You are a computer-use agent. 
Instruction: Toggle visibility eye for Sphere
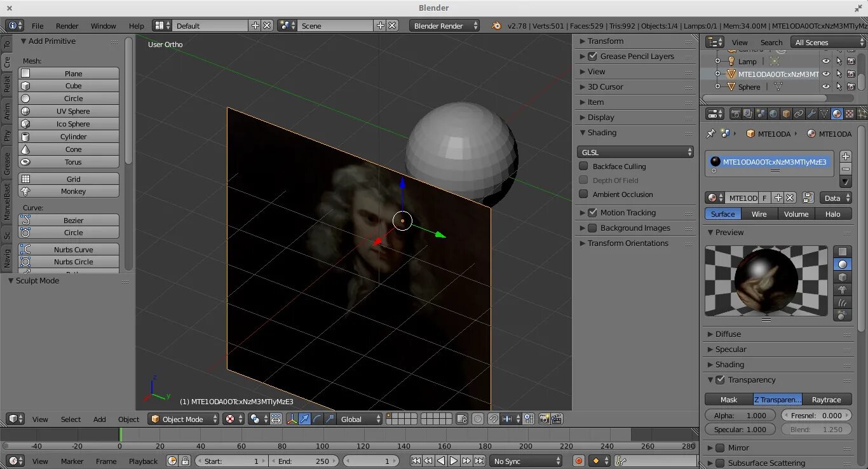click(x=826, y=86)
